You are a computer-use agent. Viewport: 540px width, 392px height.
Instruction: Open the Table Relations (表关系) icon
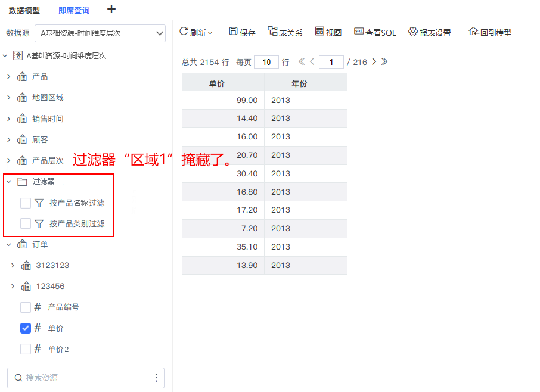pyautogui.click(x=273, y=32)
